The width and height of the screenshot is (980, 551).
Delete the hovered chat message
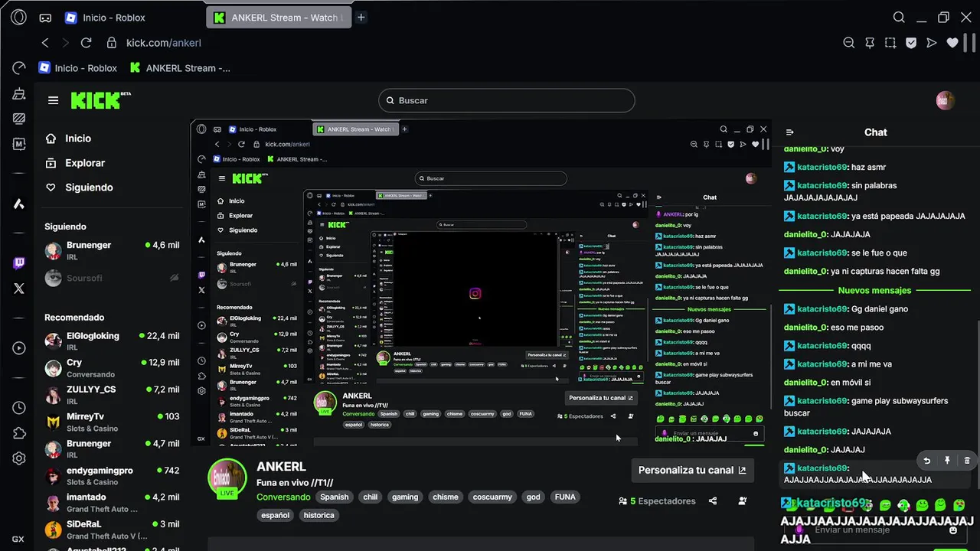click(x=967, y=461)
